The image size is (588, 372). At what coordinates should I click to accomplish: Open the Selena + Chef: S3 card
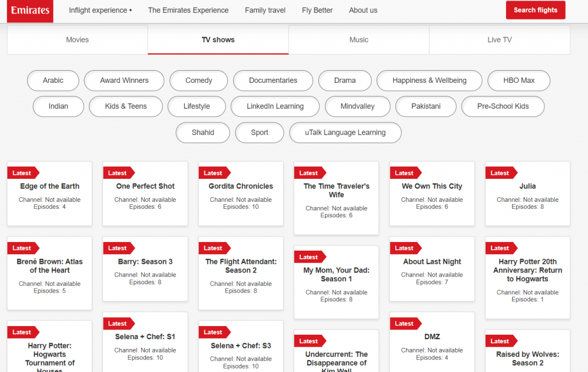(x=241, y=347)
